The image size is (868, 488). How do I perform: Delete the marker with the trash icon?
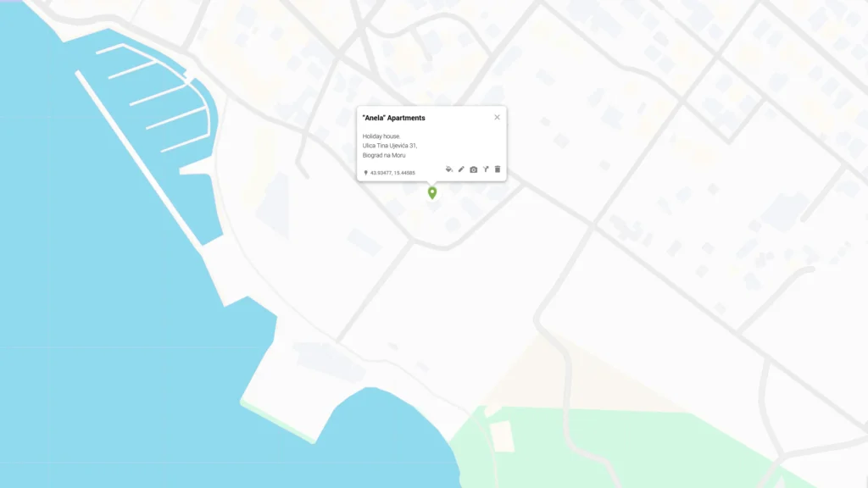tap(497, 169)
